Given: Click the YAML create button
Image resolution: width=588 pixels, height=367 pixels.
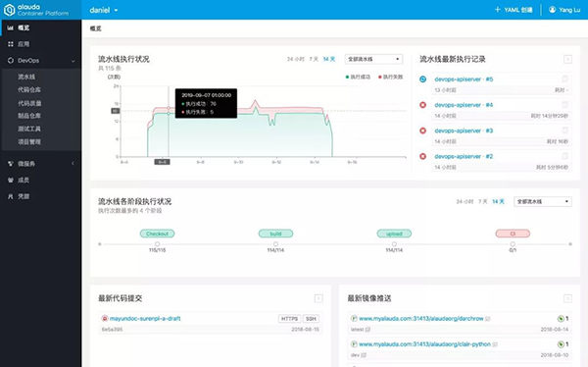Looking at the screenshot, I should (514, 10).
